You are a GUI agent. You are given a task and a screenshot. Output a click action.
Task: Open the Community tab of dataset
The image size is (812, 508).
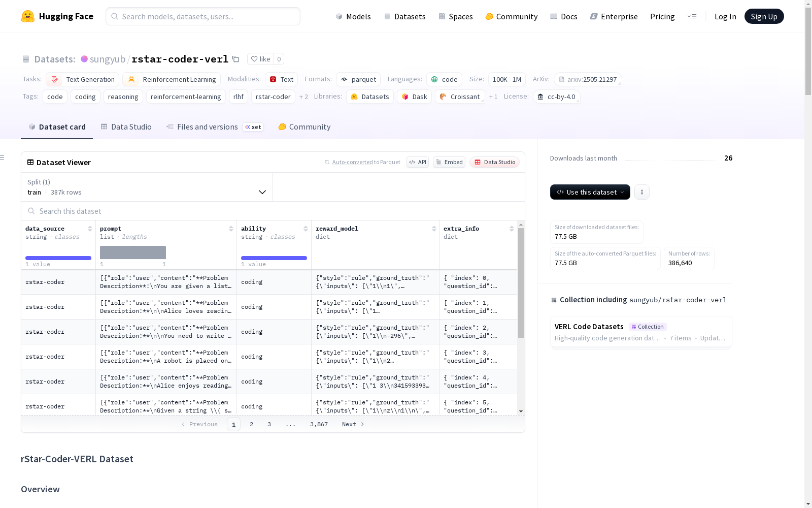(x=304, y=127)
